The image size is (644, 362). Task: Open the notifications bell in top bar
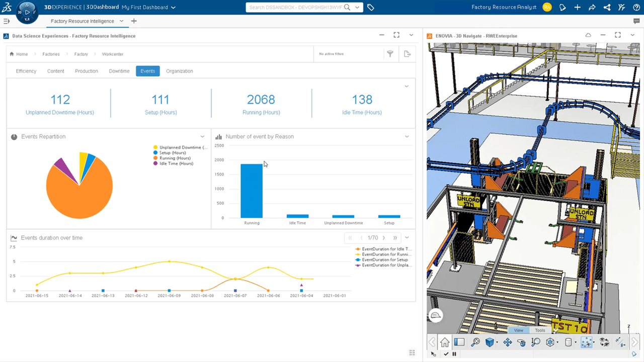[562, 8]
